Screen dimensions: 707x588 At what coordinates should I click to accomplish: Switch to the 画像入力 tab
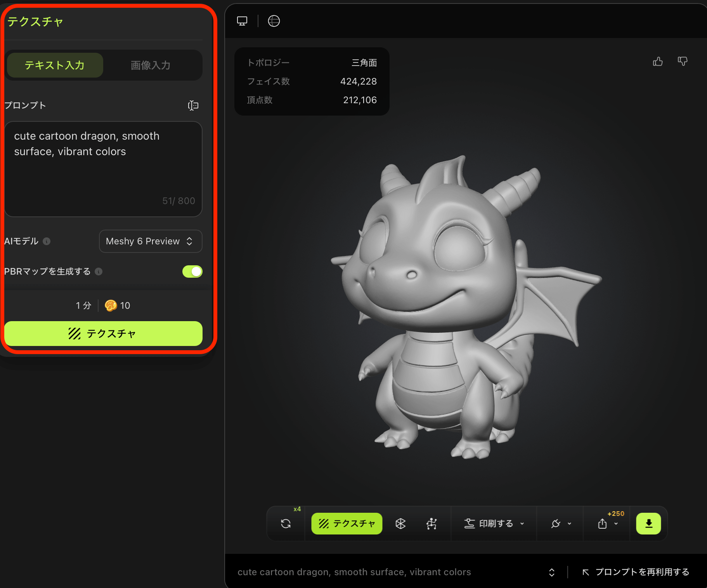(151, 65)
